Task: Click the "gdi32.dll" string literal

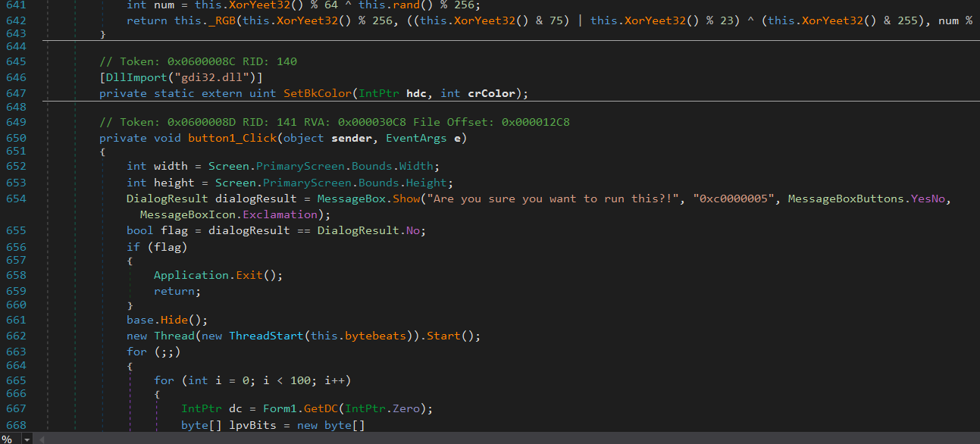Action: (214, 77)
